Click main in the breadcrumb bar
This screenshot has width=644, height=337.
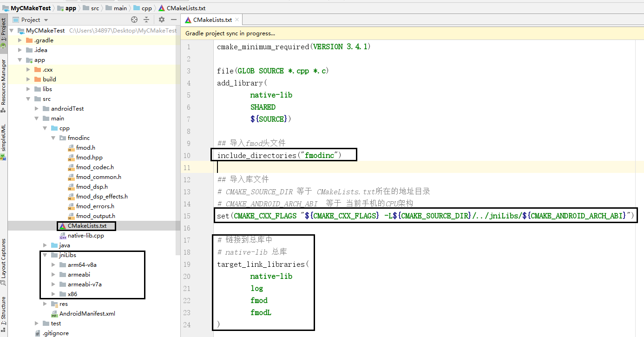(x=116, y=8)
